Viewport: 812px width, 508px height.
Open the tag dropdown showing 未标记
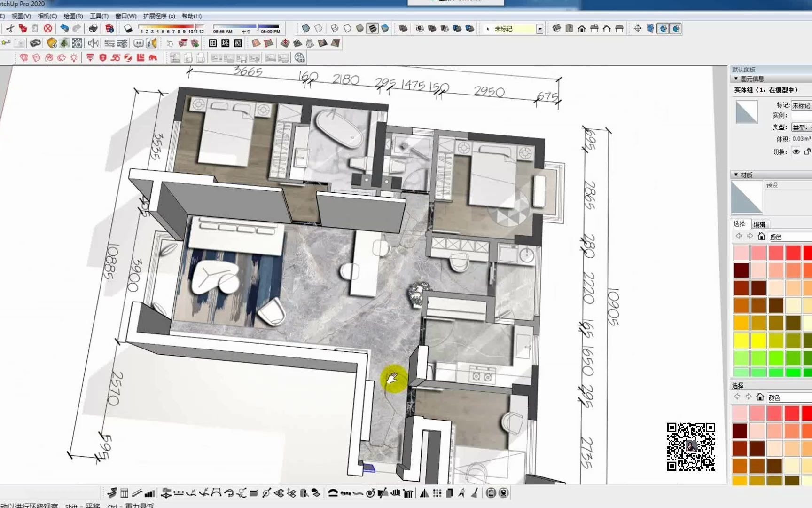[x=540, y=29]
